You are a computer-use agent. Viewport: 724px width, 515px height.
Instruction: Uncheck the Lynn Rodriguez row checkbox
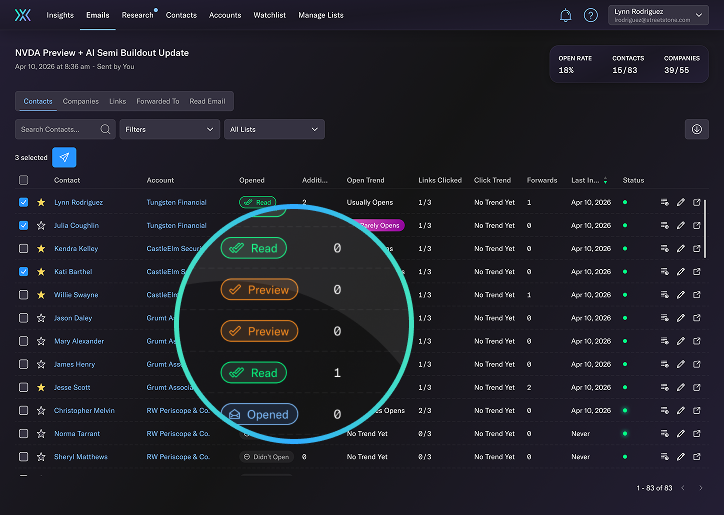click(x=23, y=203)
